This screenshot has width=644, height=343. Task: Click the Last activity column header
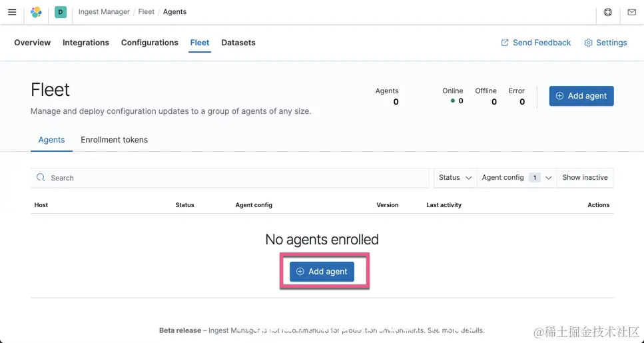click(444, 205)
